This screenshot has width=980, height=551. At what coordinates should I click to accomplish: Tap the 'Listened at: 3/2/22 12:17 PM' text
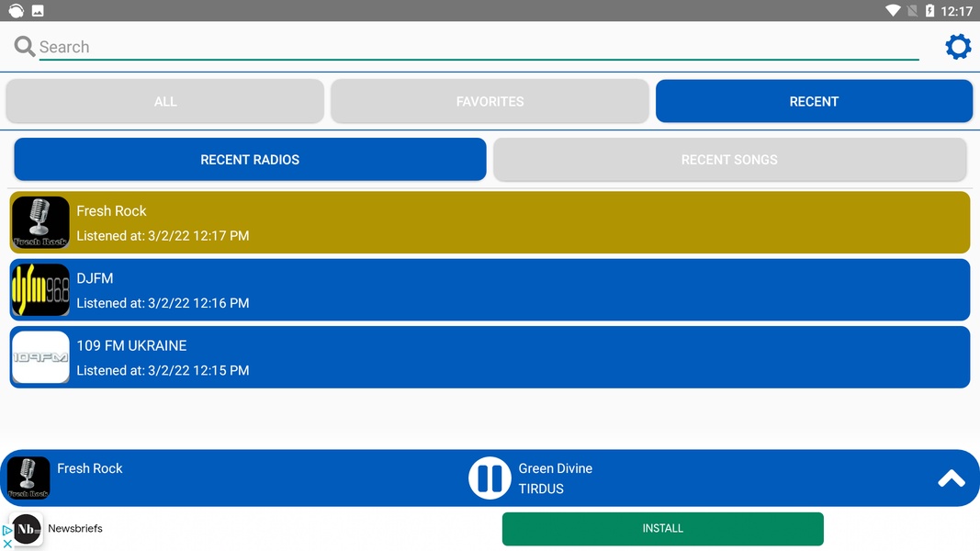coord(163,236)
